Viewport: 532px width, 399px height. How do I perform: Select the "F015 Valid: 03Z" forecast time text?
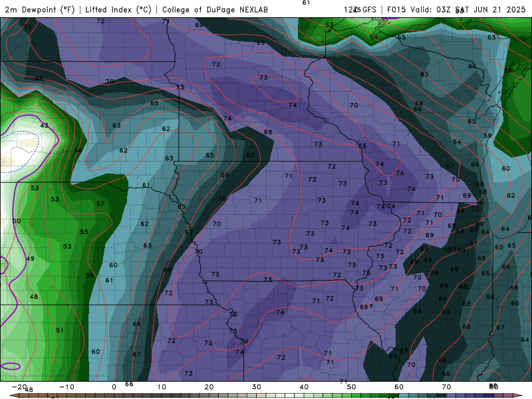tap(419, 9)
